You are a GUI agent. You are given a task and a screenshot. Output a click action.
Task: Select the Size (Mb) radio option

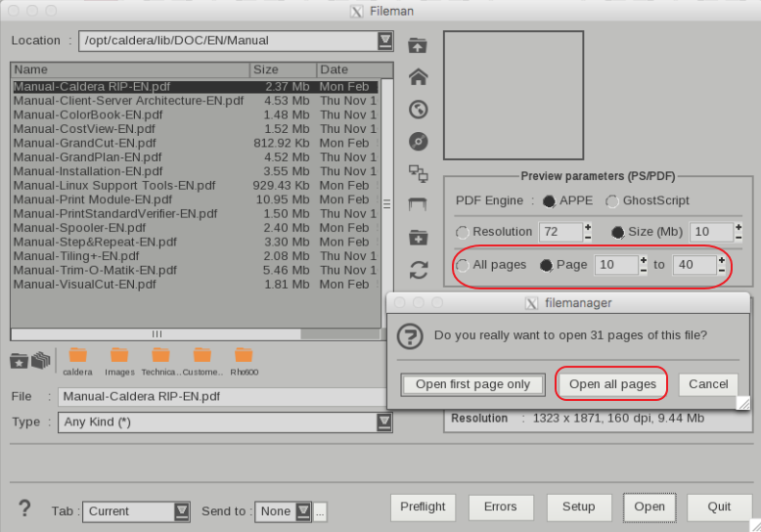[617, 233]
